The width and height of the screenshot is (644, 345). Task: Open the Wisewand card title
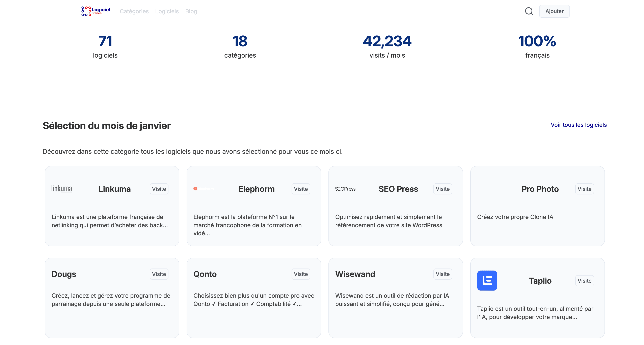tap(355, 274)
